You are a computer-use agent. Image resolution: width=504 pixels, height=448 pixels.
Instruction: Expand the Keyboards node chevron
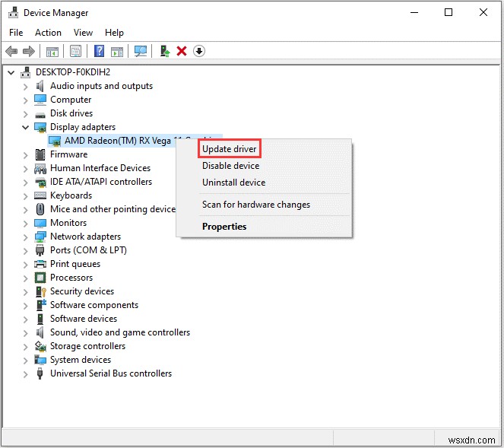pos(26,196)
